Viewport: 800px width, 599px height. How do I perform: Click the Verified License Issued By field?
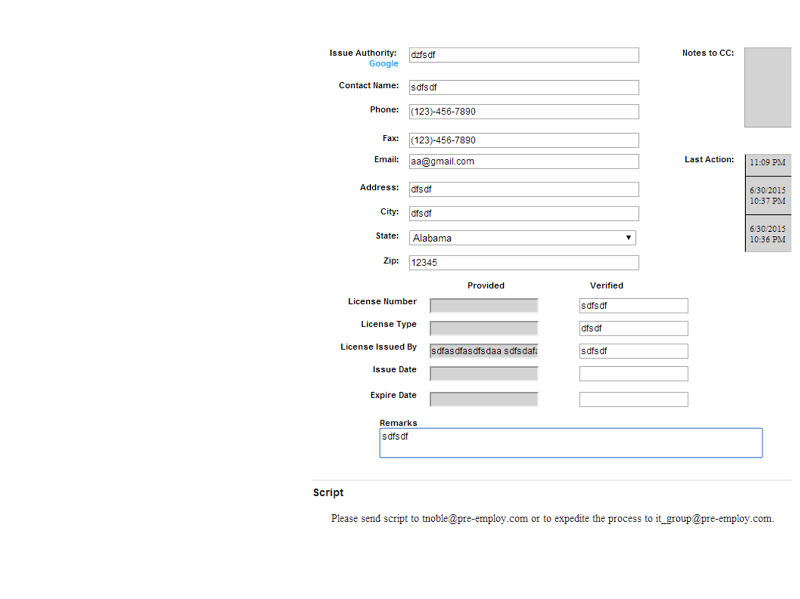(x=634, y=351)
